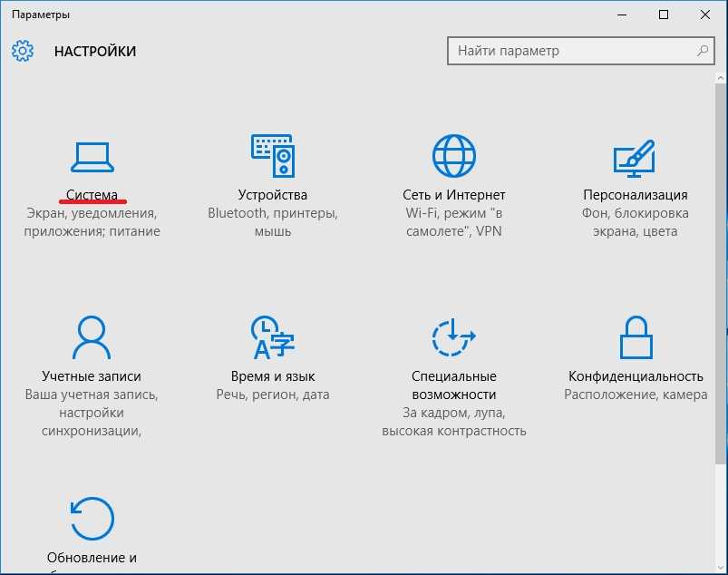The width and height of the screenshot is (728, 575).
Task: Click the magnifier icon in search box
Action: click(x=703, y=51)
